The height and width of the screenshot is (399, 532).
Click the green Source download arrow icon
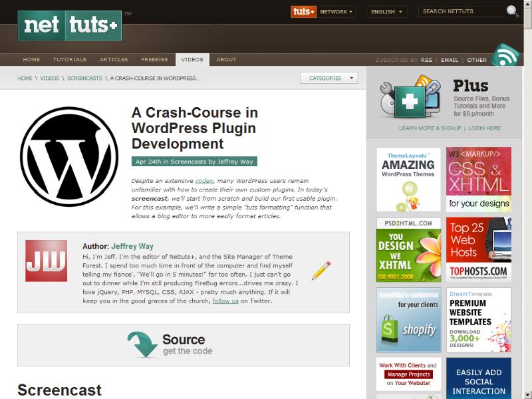(x=142, y=344)
